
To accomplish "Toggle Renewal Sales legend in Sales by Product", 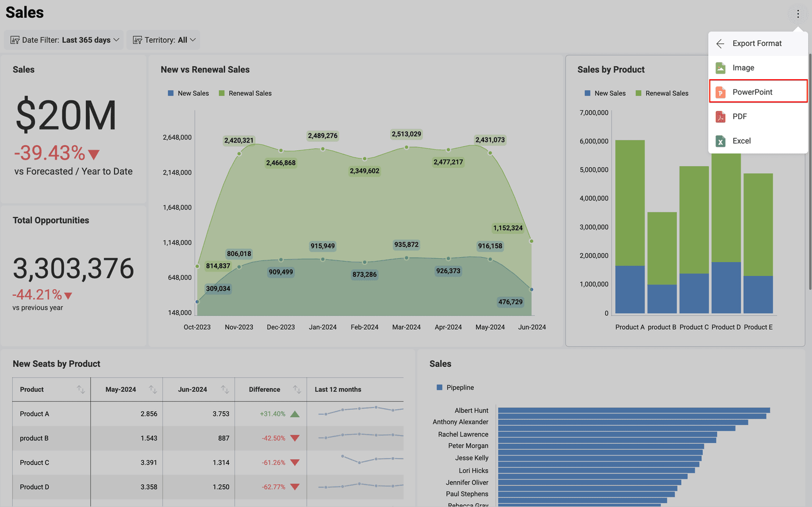I will point(662,93).
